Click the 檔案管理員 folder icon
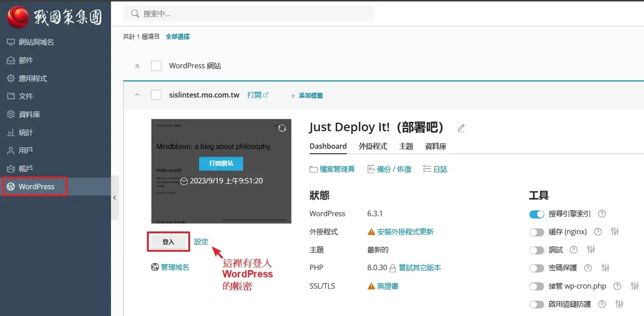The width and height of the screenshot is (644, 316). click(x=314, y=169)
